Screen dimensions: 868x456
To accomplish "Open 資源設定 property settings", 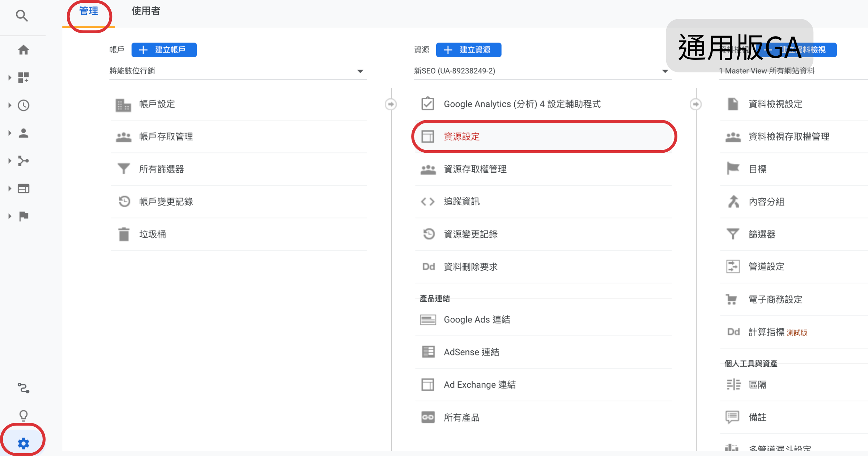I will [x=462, y=136].
